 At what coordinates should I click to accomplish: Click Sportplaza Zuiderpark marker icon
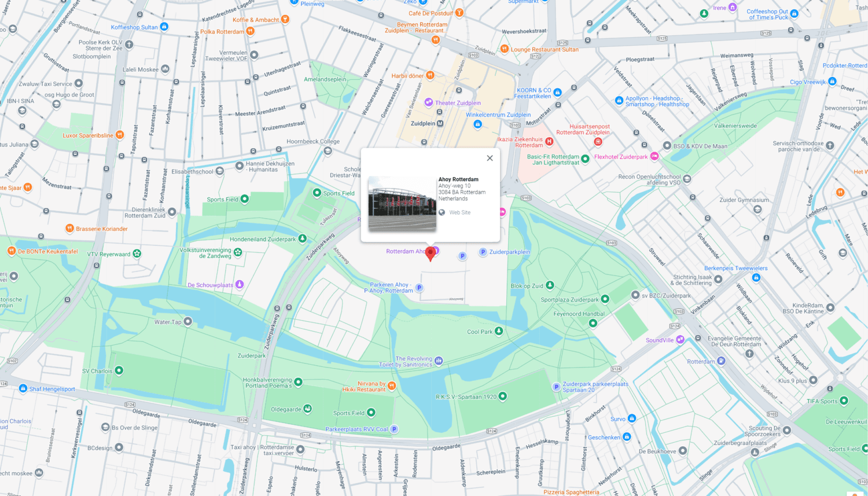[x=605, y=299]
